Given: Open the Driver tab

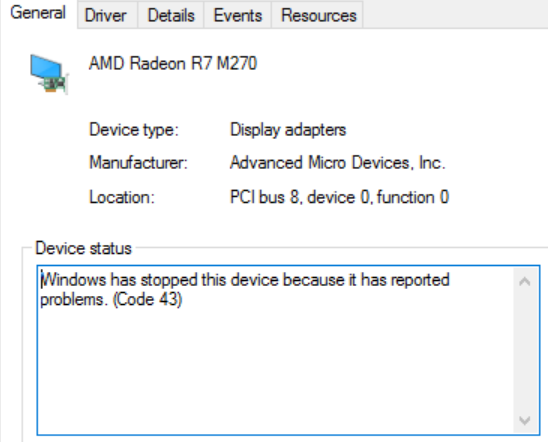Looking at the screenshot, I should coord(106,15).
